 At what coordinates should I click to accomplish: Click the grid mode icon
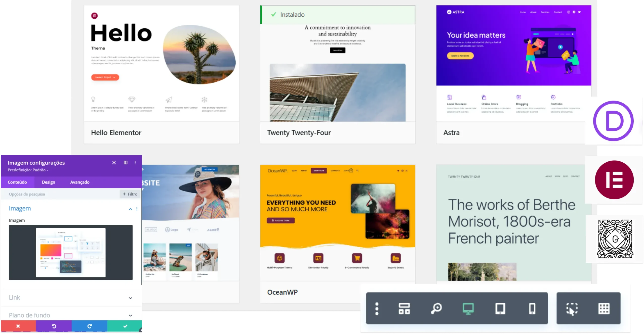click(604, 308)
